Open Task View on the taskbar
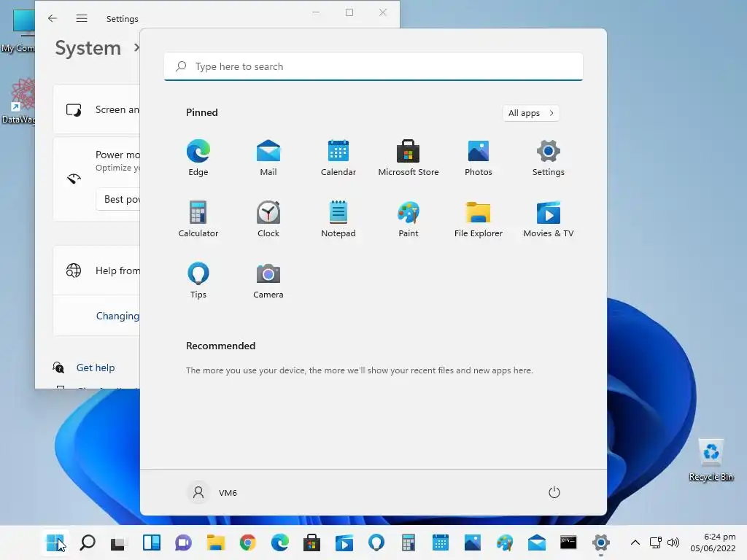Image resolution: width=747 pixels, height=560 pixels. pyautogui.click(x=119, y=542)
